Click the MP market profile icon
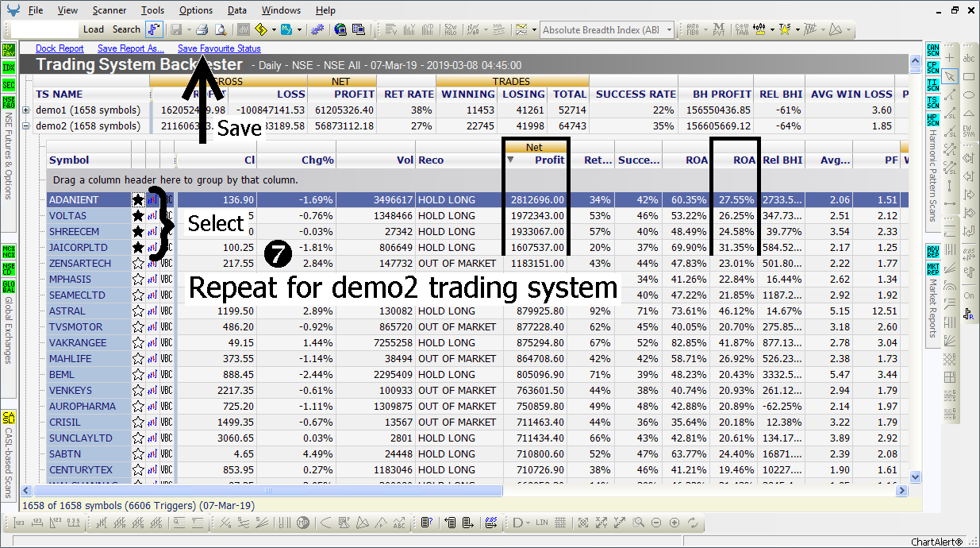Viewport: 980px width, 548px height. [x=302, y=523]
